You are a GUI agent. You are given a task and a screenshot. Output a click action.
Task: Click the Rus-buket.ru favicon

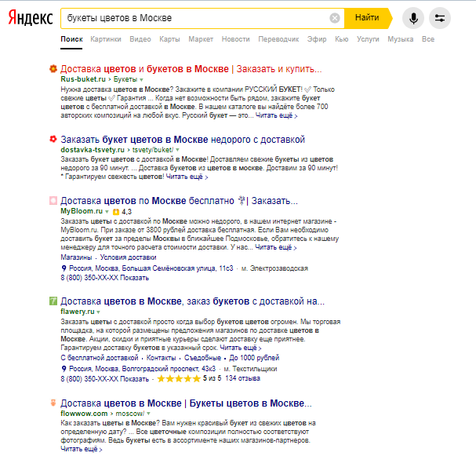pos(53,69)
